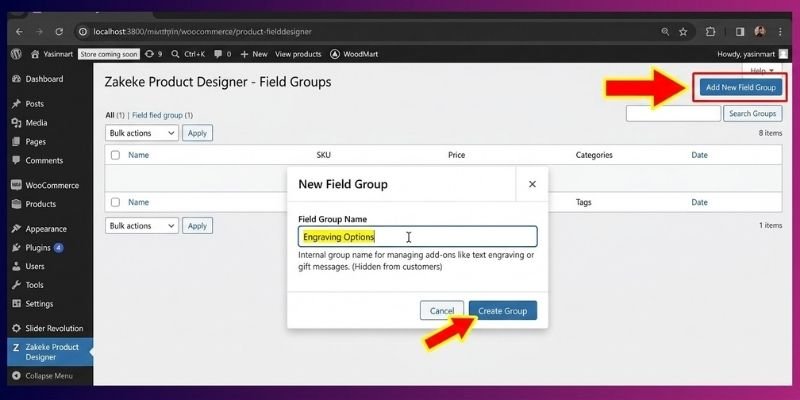Click Howdy, yasinmart account menu
Screen dimensions: 800x400
click(x=752, y=54)
